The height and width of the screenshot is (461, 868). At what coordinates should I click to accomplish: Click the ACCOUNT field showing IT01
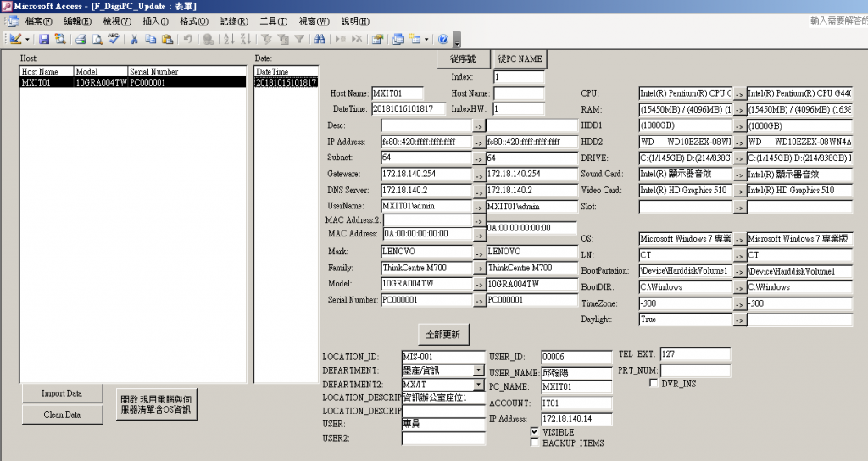point(576,403)
